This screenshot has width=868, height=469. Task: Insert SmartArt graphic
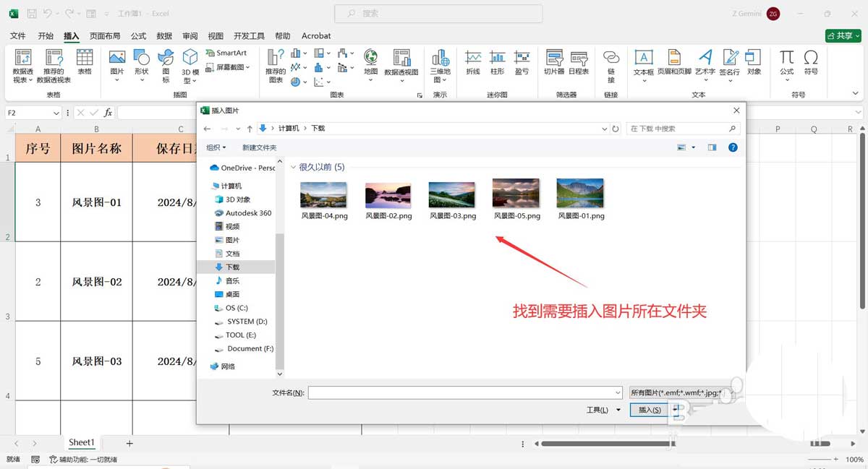coord(226,53)
